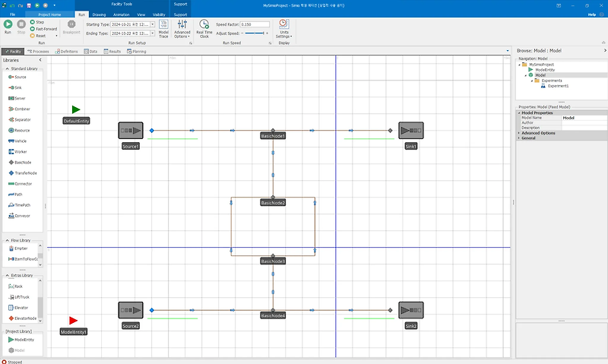
Task: Select Connector in Standard Library
Action: (21, 184)
